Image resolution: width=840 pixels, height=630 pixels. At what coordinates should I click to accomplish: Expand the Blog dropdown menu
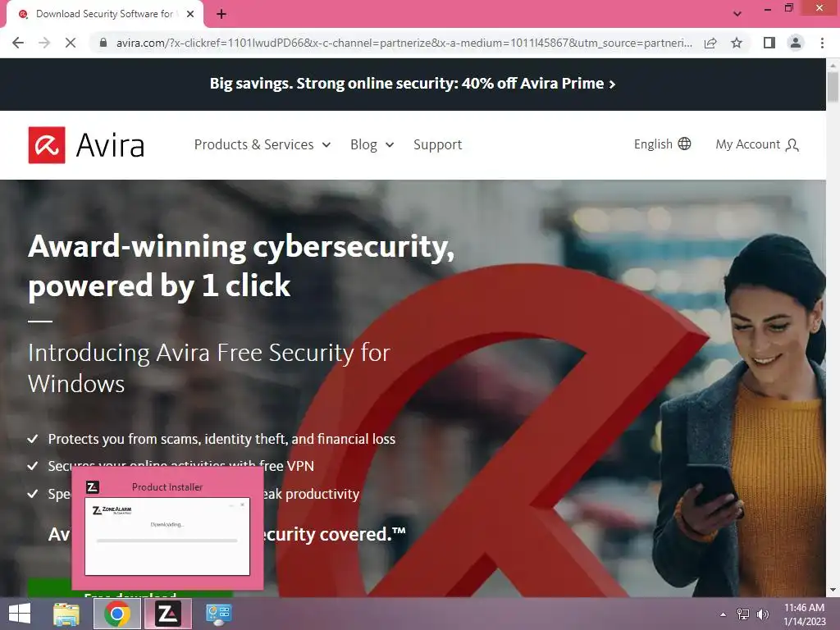[x=372, y=144]
